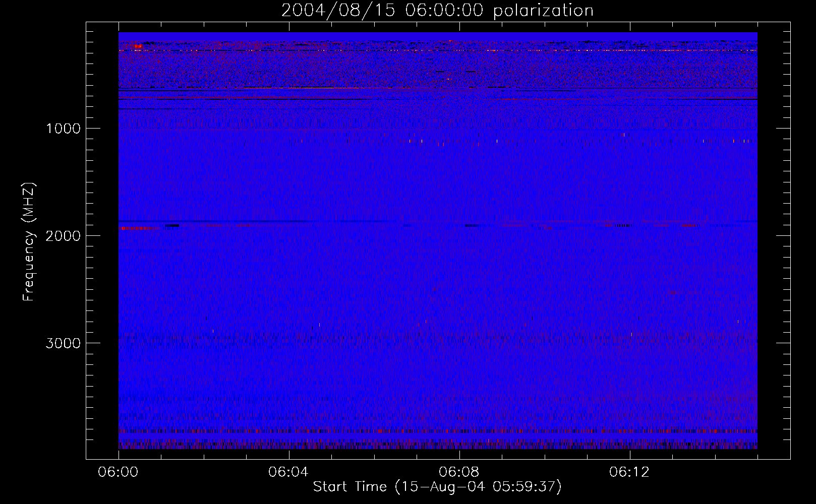Click the 2000 frequency tick label
Image resolution: width=816 pixels, height=504 pixels.
pyautogui.click(x=63, y=236)
